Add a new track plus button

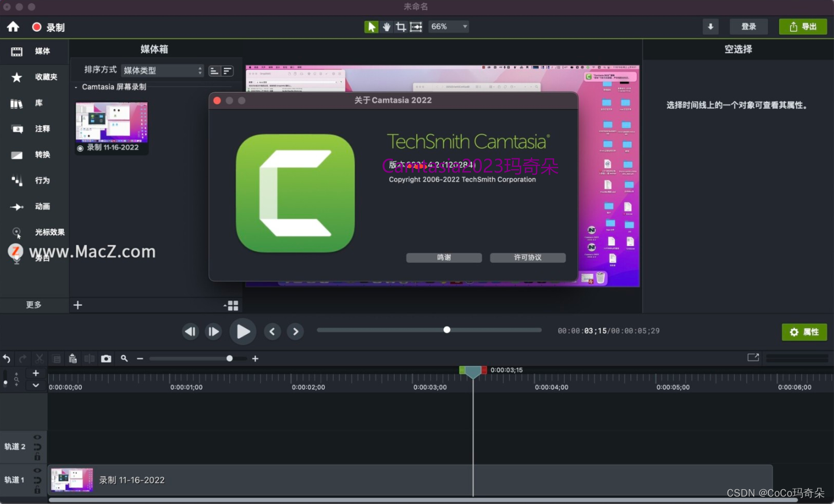pyautogui.click(x=35, y=374)
